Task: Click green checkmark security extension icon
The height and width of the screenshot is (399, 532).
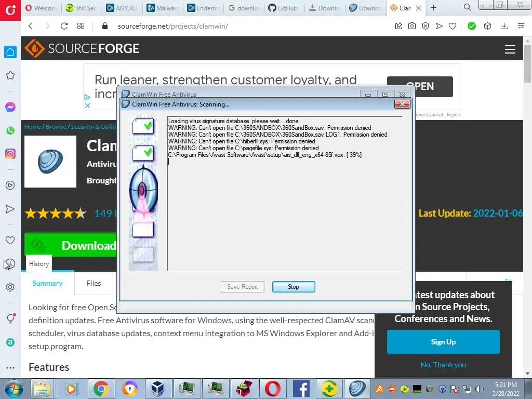Action: pyautogui.click(x=472, y=26)
